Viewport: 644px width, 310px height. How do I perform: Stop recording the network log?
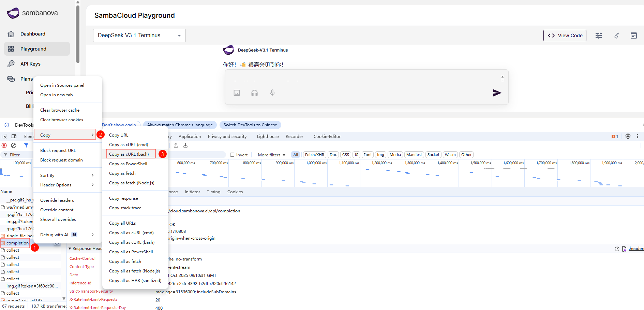(x=4, y=145)
